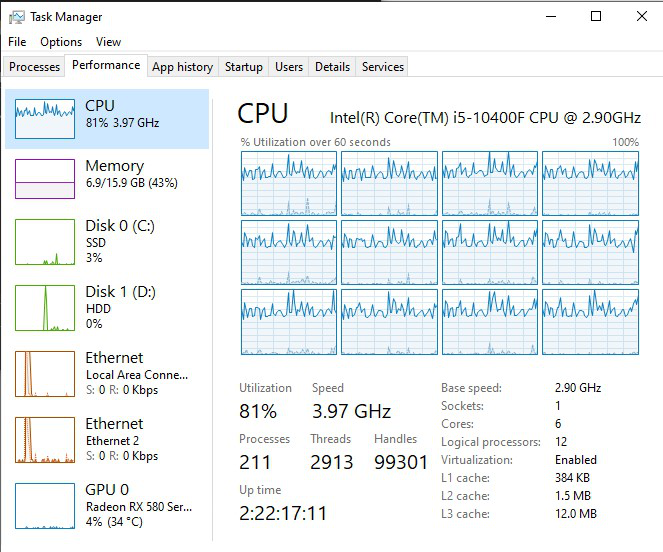This screenshot has width=663, height=552.
Task: Open the Details tab
Action: 332,67
